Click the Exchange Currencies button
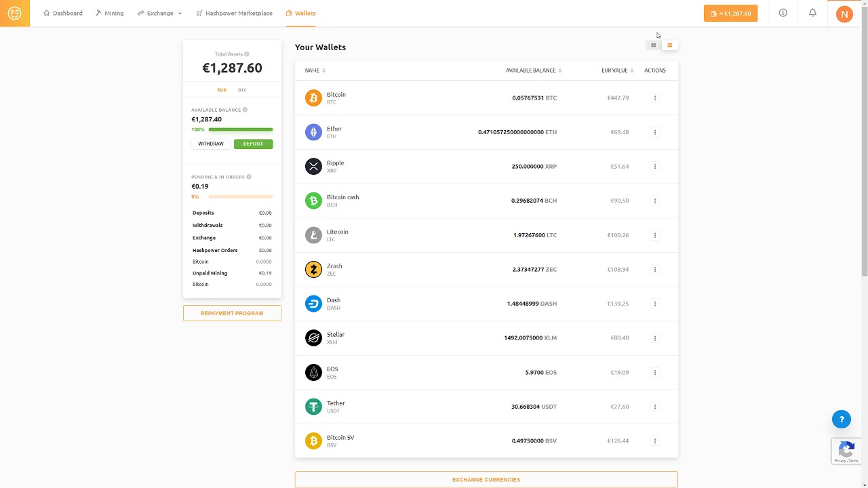Image resolution: width=868 pixels, height=488 pixels. 486,479
